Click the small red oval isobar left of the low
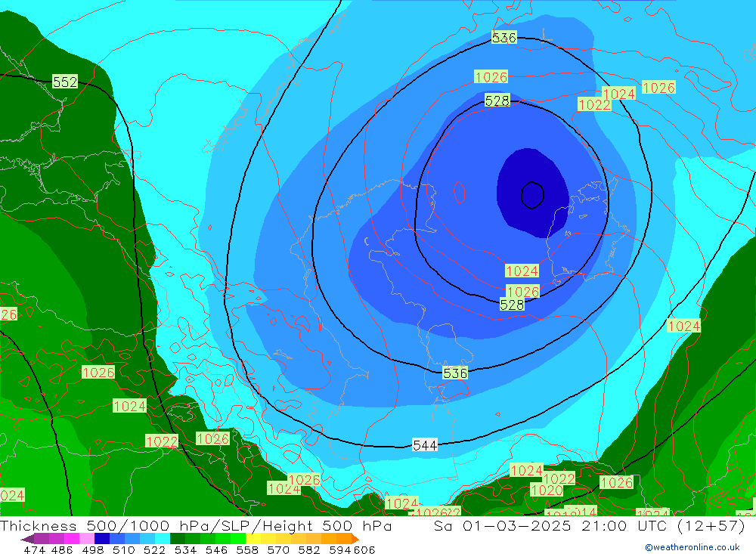 [x=460, y=192]
